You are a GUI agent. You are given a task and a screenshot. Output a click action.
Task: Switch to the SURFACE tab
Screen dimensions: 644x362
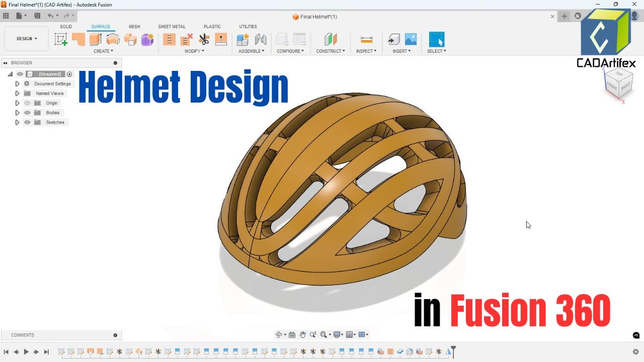[101, 27]
